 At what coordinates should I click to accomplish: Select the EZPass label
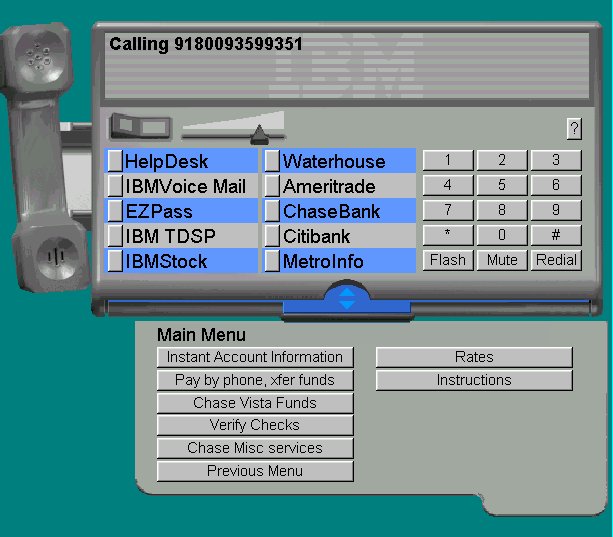click(x=159, y=211)
